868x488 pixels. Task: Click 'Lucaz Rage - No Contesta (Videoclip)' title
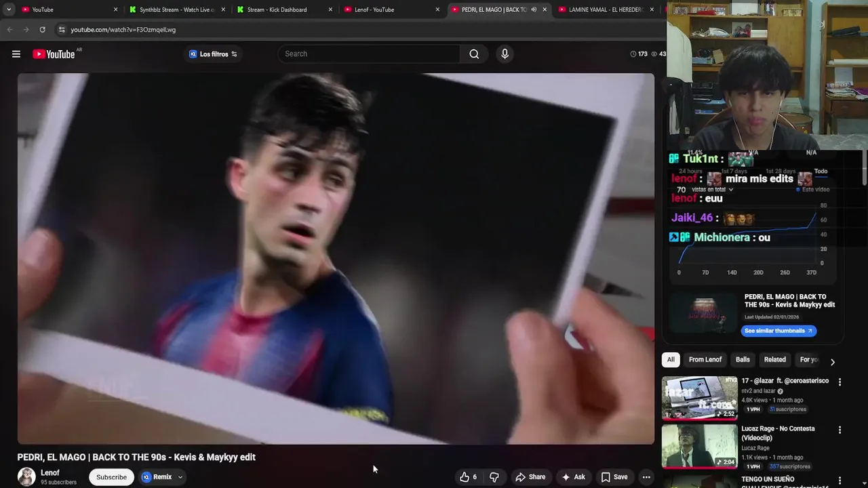coord(778,434)
